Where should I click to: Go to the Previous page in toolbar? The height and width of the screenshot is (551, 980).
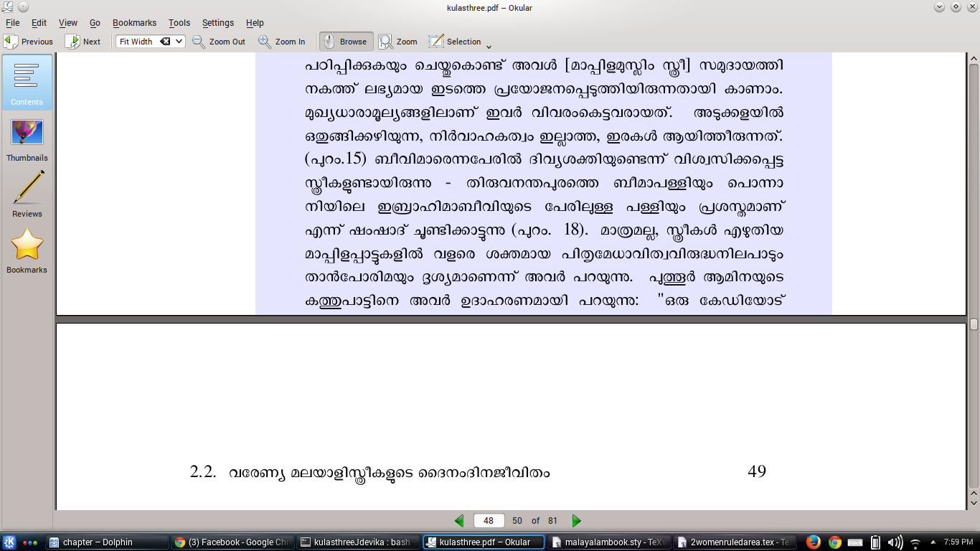[x=29, y=42]
